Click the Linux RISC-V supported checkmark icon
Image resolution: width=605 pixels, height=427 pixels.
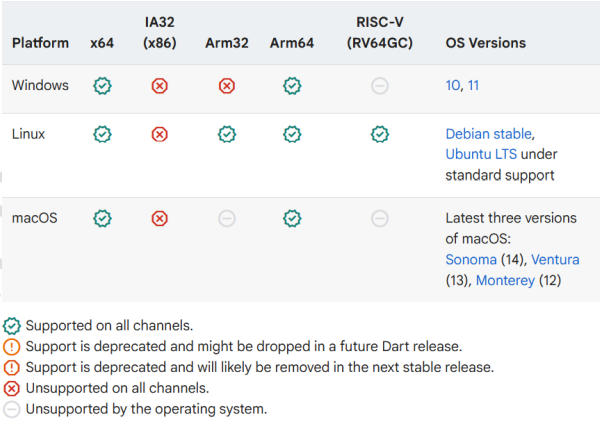[379, 134]
